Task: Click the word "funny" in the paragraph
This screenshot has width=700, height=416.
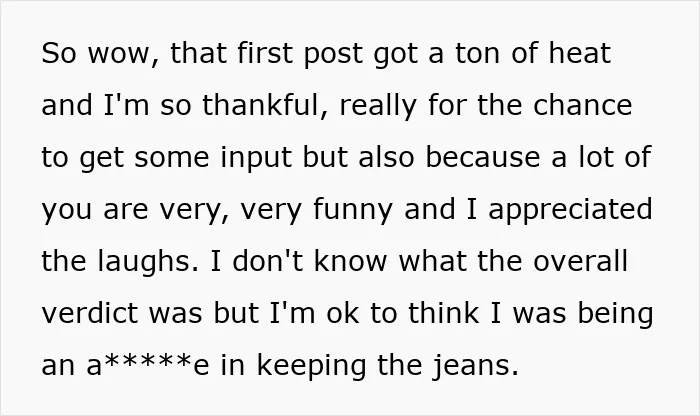Action: pos(353,210)
